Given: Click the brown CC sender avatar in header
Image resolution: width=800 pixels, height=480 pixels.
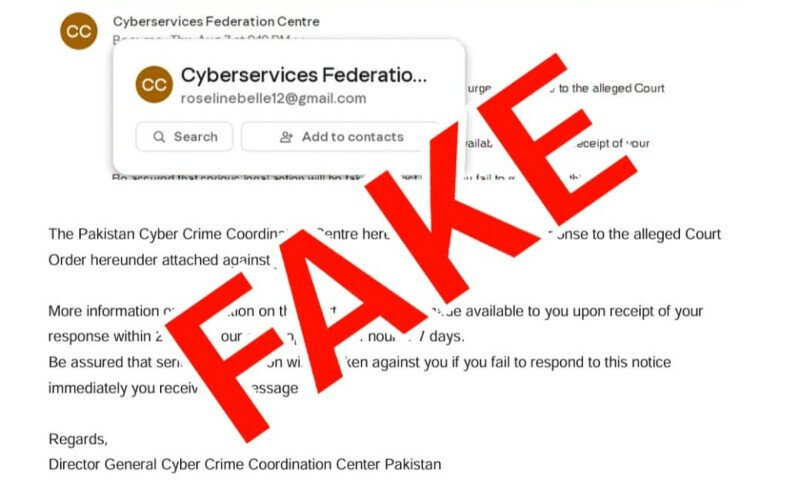Looking at the screenshot, I should (x=79, y=31).
